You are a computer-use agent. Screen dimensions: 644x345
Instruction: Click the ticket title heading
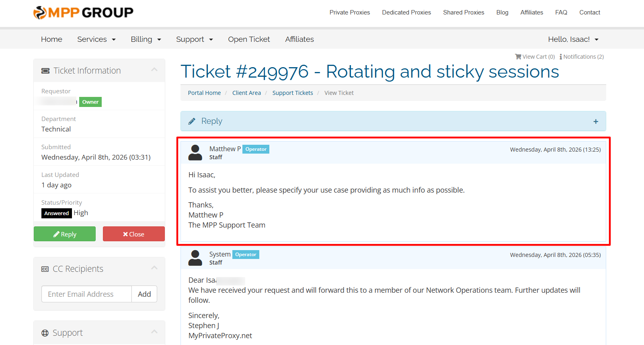point(370,72)
